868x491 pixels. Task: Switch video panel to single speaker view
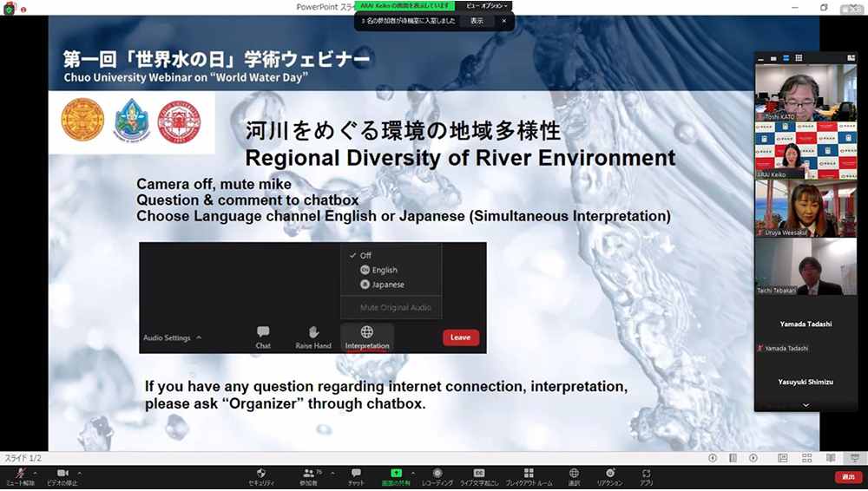(773, 58)
